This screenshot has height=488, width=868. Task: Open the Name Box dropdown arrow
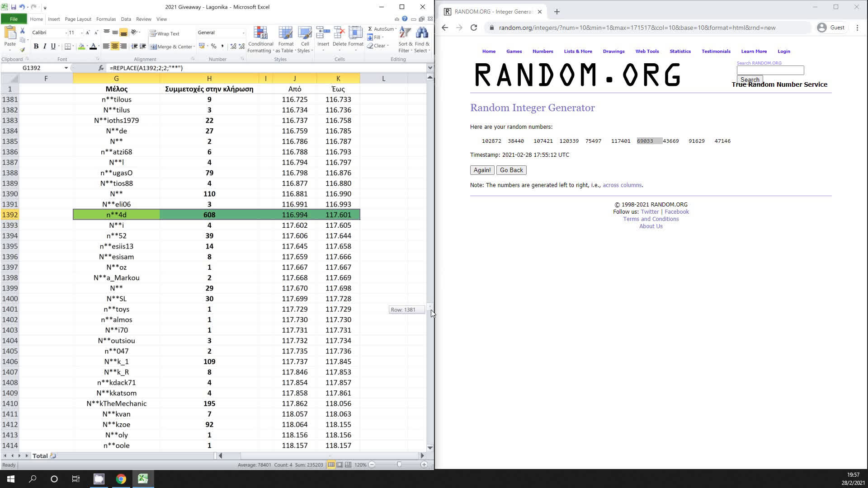(66, 68)
